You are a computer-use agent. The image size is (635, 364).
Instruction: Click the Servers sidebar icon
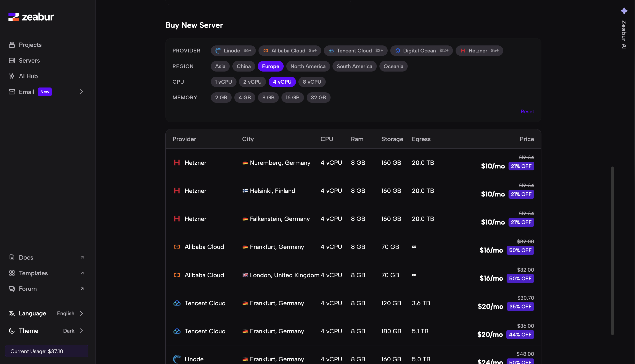click(12, 60)
